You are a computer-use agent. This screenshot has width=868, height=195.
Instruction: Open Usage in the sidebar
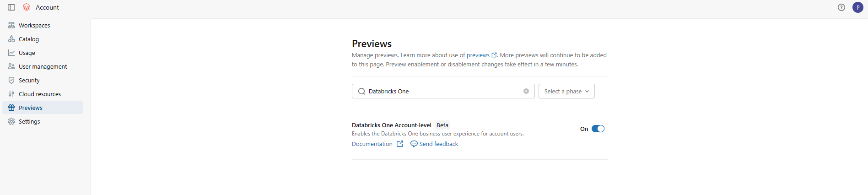coord(43,53)
